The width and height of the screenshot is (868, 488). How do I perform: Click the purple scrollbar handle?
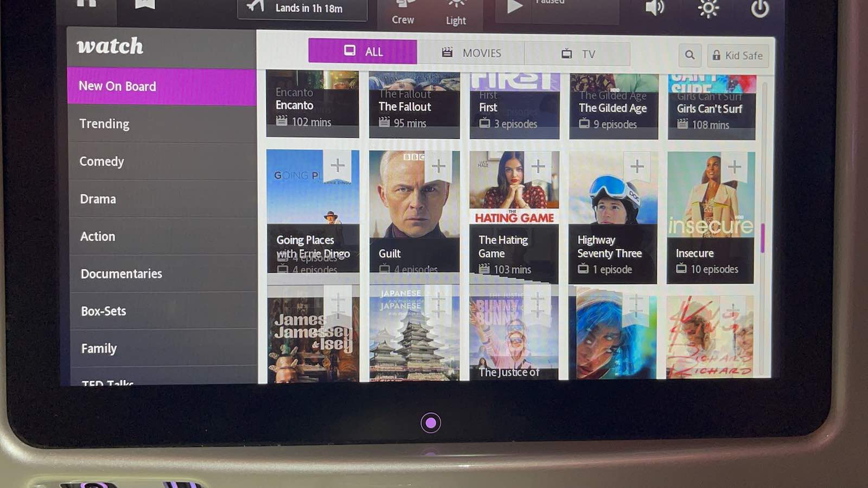click(x=762, y=238)
